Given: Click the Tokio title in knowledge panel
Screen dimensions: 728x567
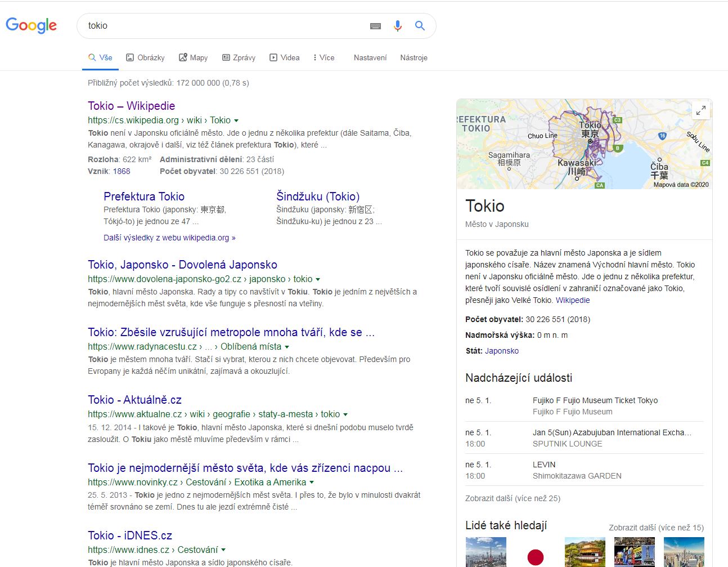Looking at the screenshot, I should (485, 206).
